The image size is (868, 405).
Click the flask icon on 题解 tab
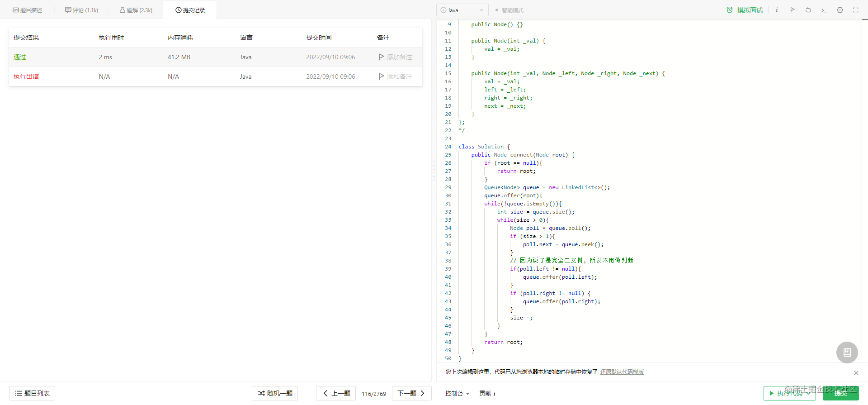[x=123, y=10]
